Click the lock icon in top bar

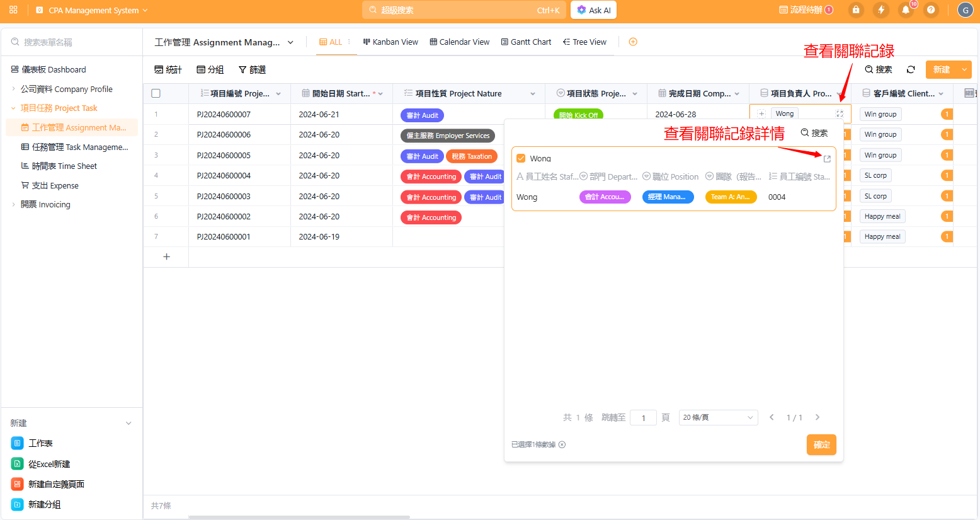(855, 10)
